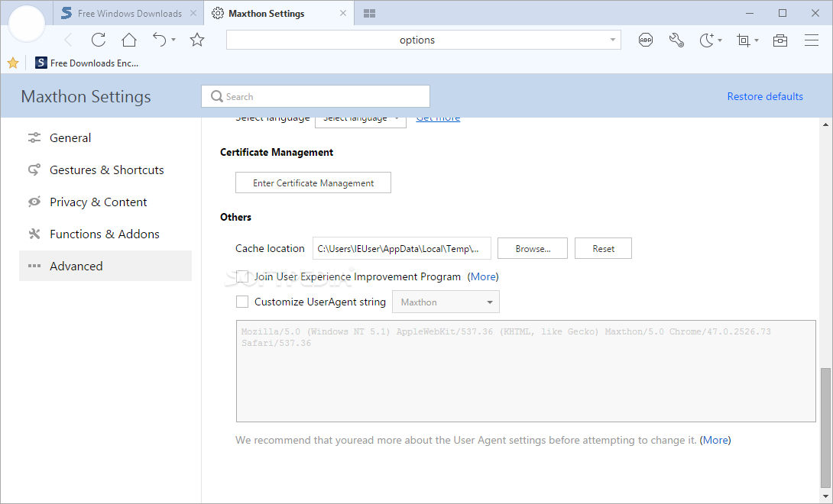Open Privacy & Content section
Image resolution: width=833 pixels, height=504 pixels.
click(x=105, y=202)
